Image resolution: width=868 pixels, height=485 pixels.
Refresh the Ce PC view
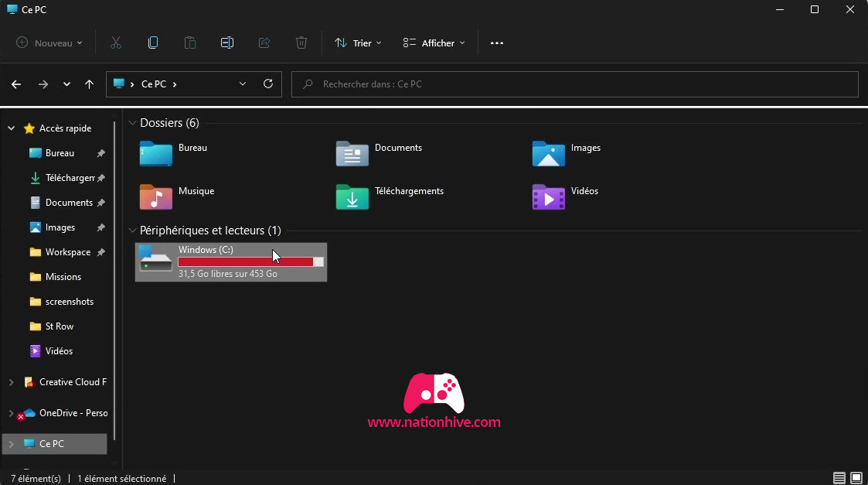pos(268,84)
